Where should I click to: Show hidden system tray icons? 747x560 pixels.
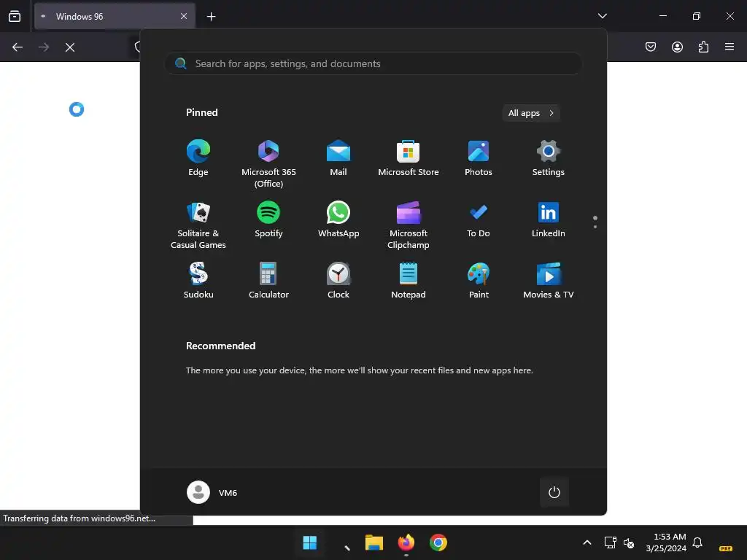coord(587,542)
